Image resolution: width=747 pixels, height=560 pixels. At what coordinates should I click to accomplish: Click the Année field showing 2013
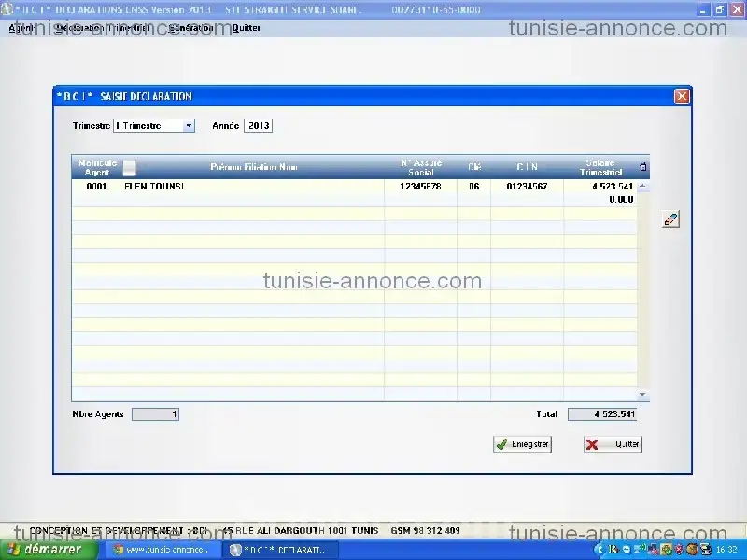click(x=258, y=125)
